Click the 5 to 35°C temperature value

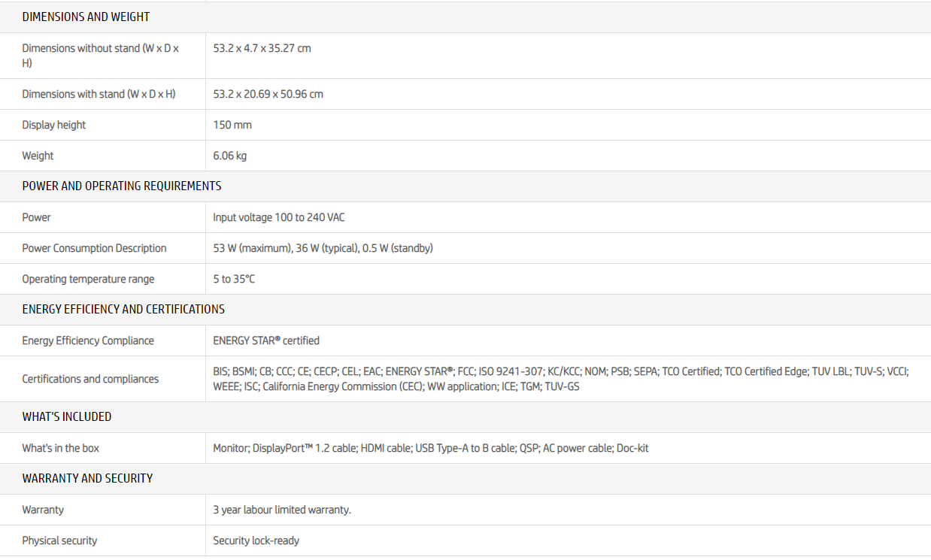[x=234, y=279]
